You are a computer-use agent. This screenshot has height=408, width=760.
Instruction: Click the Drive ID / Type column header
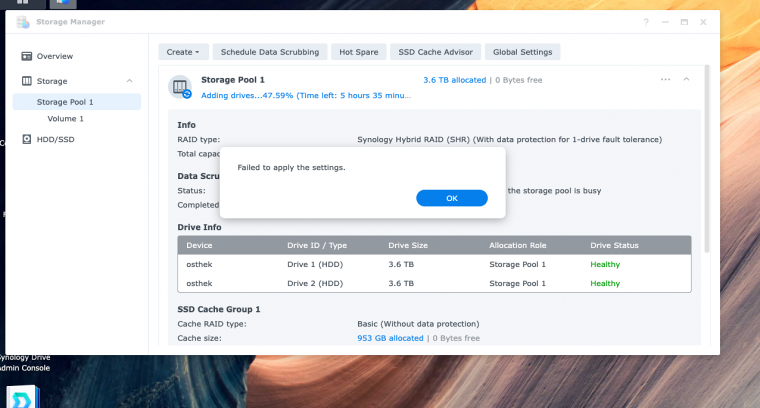click(317, 245)
